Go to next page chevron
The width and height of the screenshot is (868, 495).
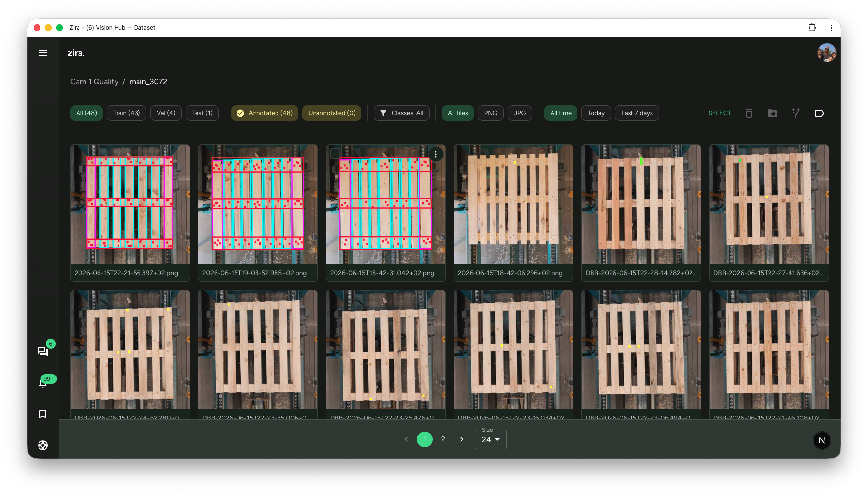click(x=462, y=439)
